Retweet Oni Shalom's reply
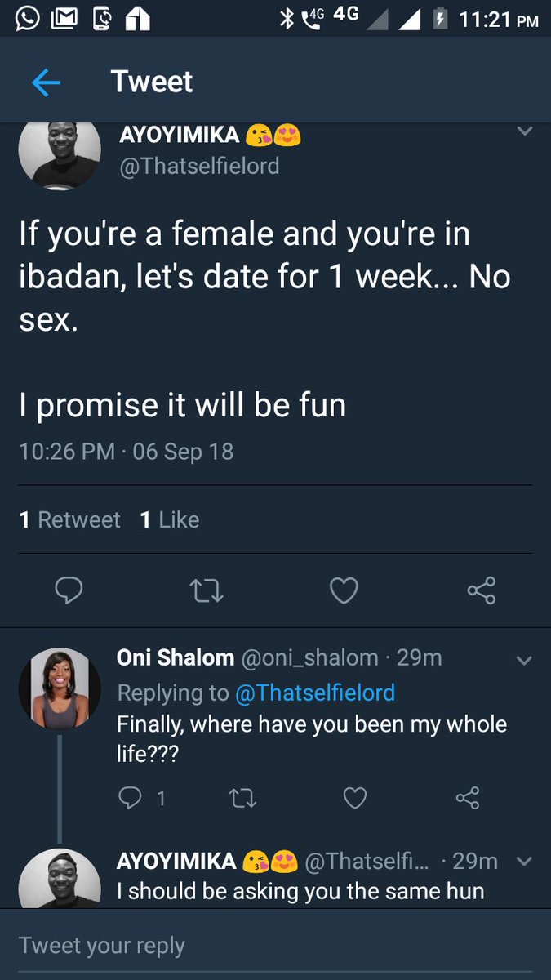 click(x=242, y=798)
